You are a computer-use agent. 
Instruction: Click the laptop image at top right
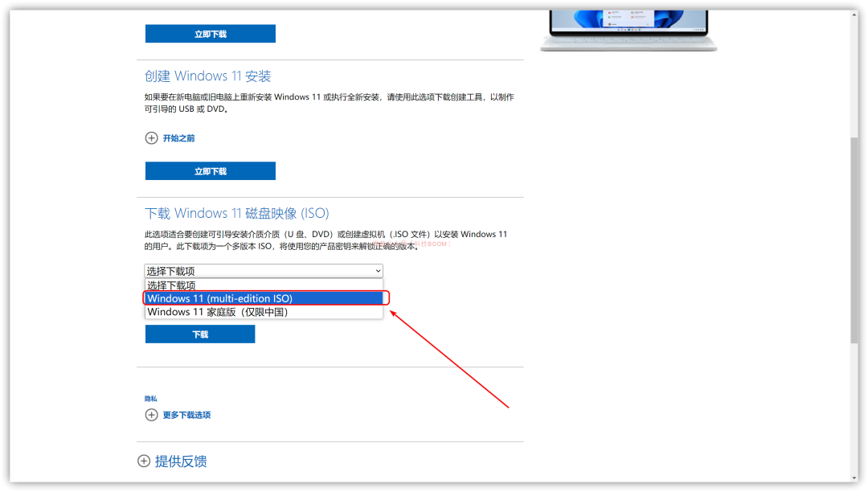point(628,31)
